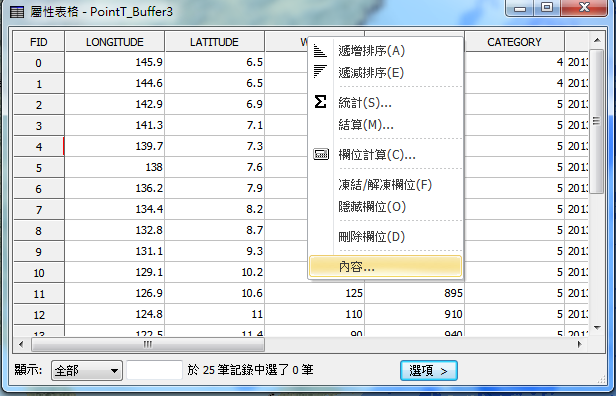This screenshot has height=396, width=616.
Task: Select row header 5
Action: pos(38,168)
